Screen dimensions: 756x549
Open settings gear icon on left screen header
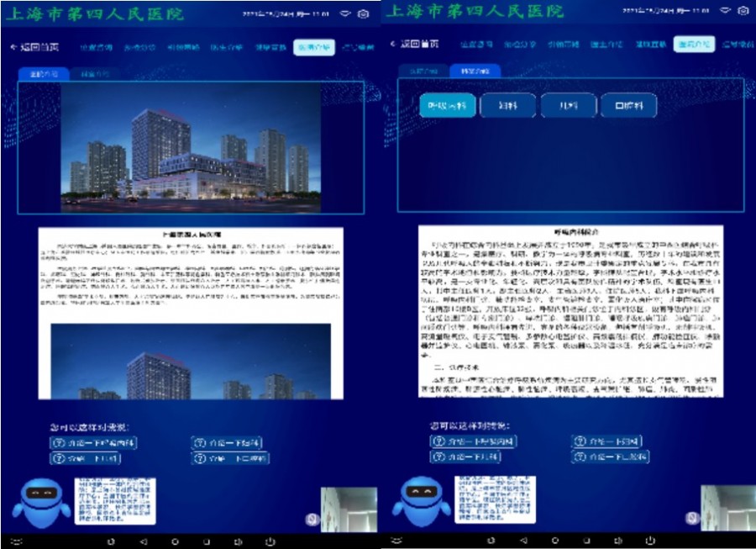(363, 13)
